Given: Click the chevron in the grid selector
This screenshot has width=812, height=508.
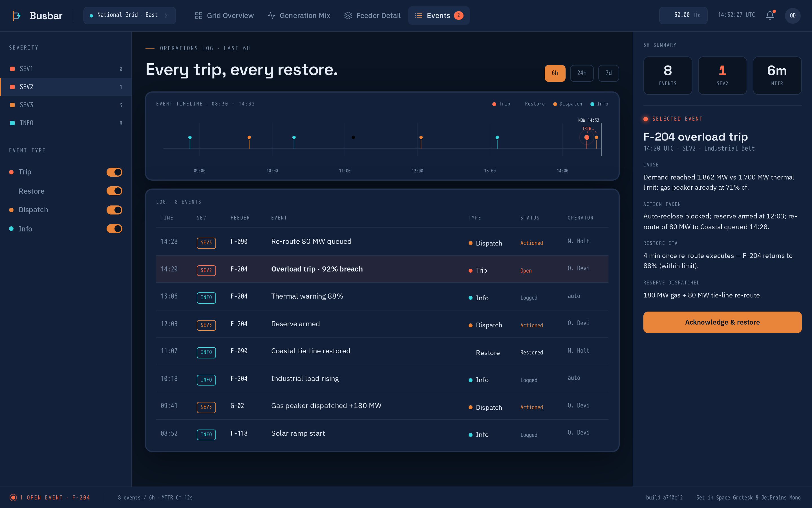Looking at the screenshot, I should tap(166, 16).
